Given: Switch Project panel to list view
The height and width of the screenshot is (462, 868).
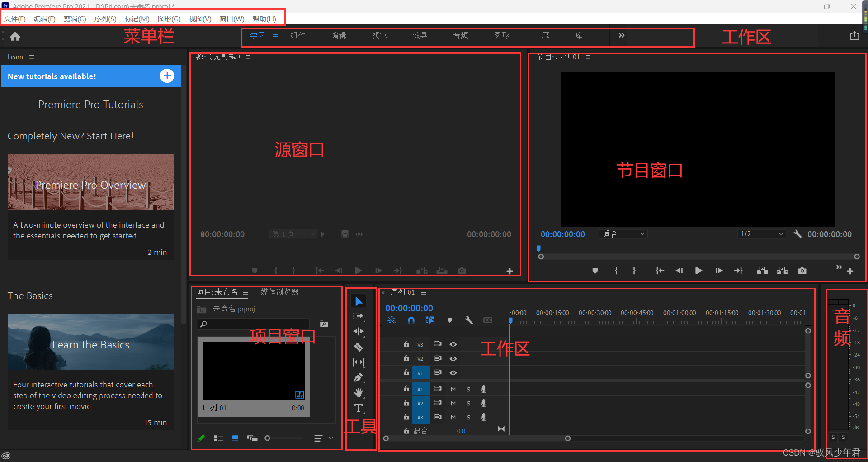Looking at the screenshot, I should pos(218,438).
